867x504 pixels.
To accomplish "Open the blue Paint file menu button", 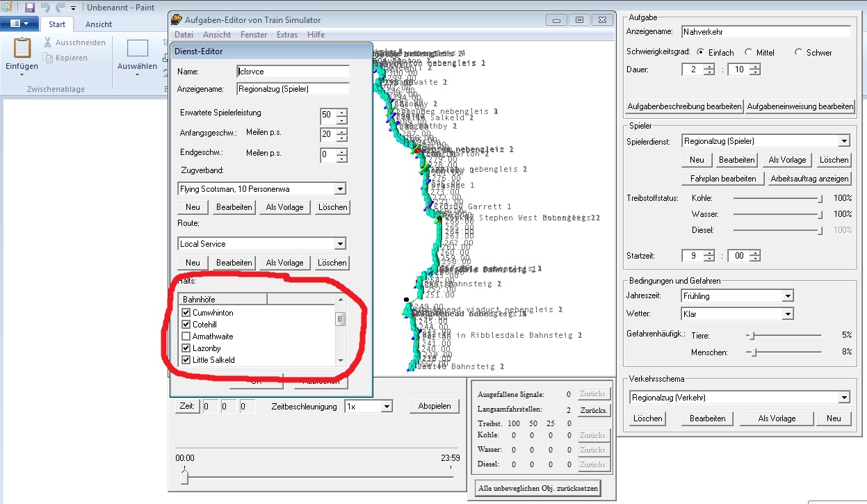I will 19,24.
